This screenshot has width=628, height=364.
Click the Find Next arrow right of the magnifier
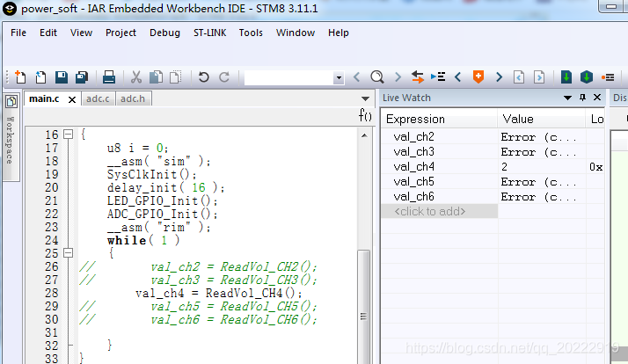point(398,76)
